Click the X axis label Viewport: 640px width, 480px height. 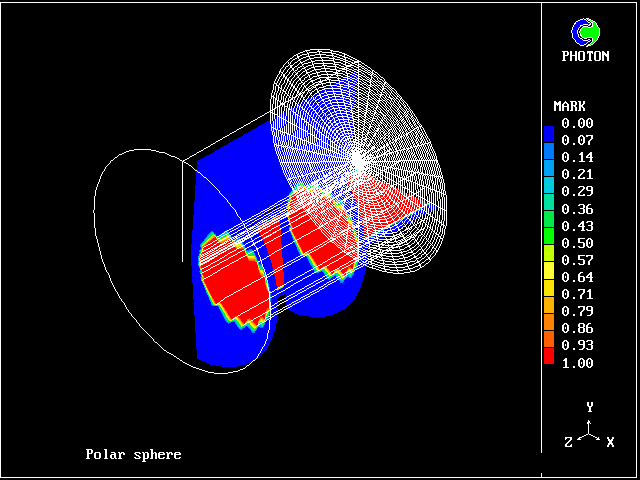click(610, 441)
